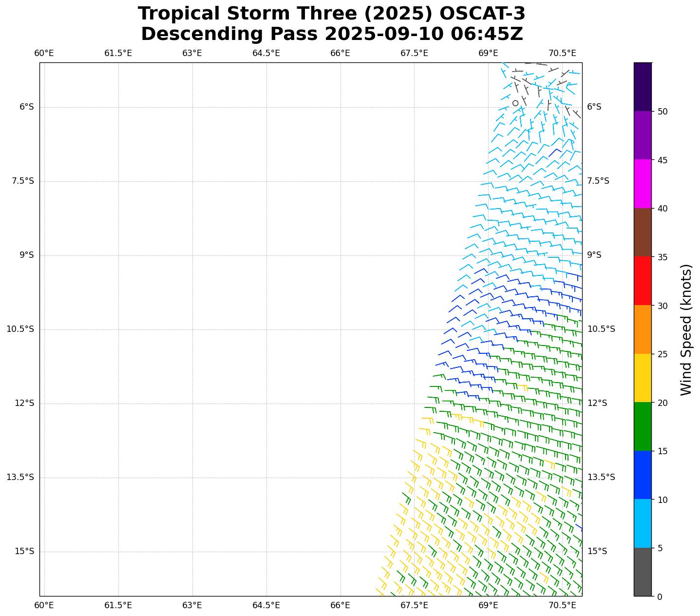
Task: Click the bottom axis label 60°E
Action: coord(44,605)
